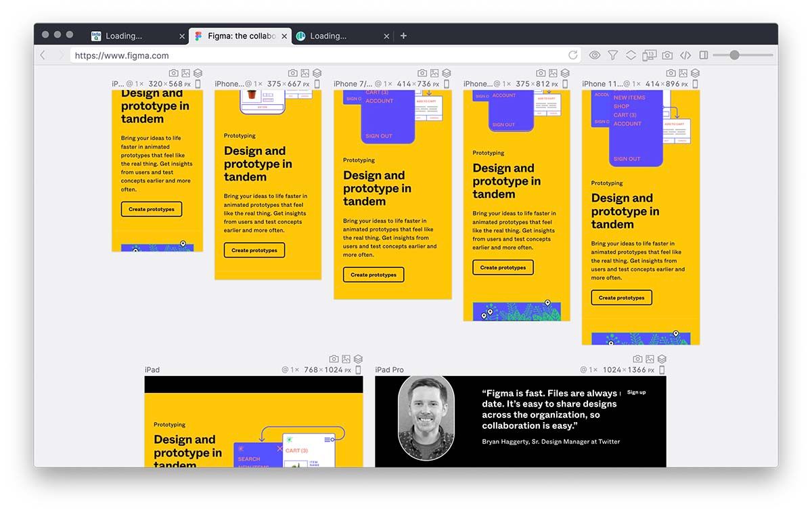Take a screenshot using the top toolbar camera

pos(667,55)
